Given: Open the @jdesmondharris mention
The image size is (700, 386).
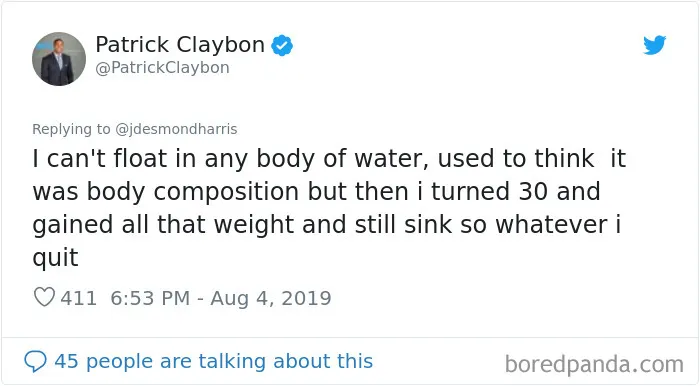Looking at the screenshot, I should (176, 129).
